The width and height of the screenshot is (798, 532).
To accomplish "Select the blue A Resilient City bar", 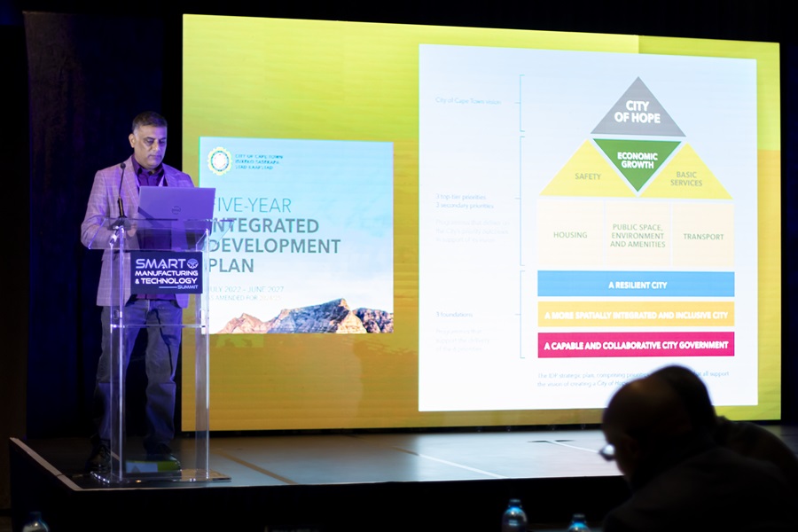I will pos(636,285).
